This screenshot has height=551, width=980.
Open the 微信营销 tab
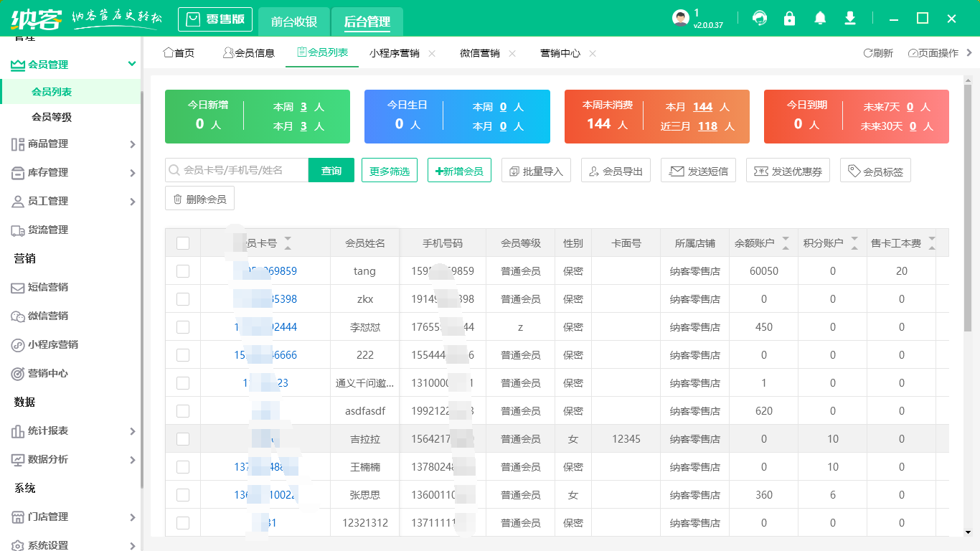(480, 52)
